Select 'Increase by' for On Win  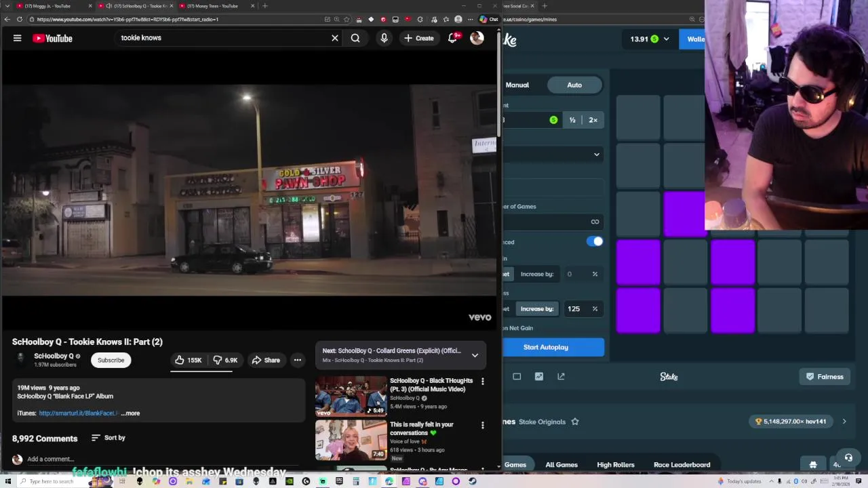click(x=537, y=274)
